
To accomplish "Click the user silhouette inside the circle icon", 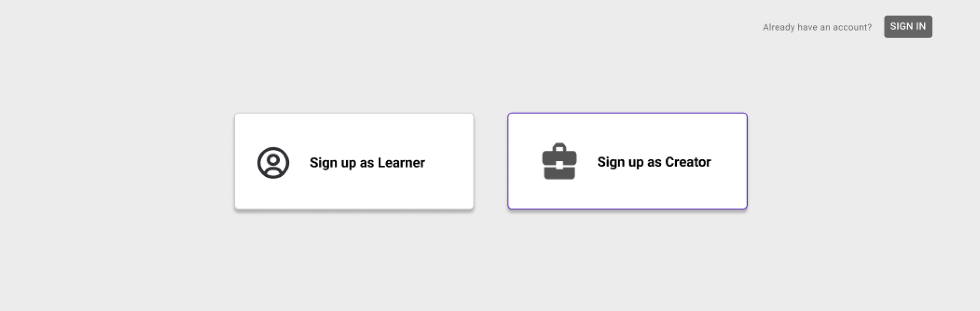I will point(273,164).
